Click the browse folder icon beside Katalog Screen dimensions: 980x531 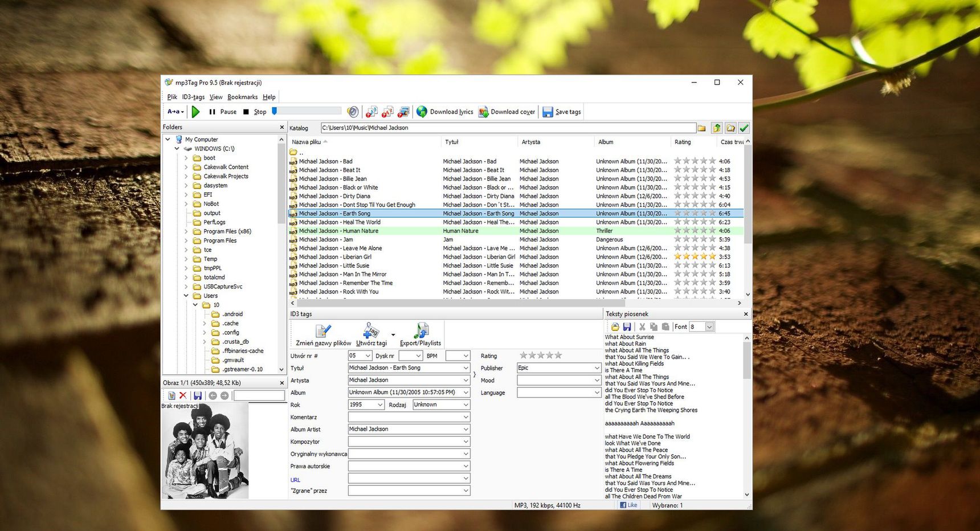pyautogui.click(x=701, y=128)
